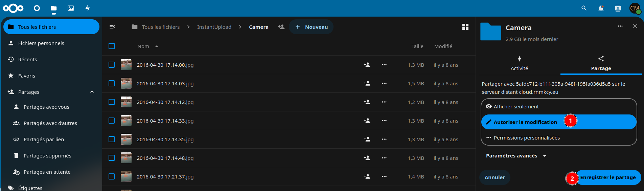
Task: Select the 2016-04-30 17.14.03.jpg checkbox
Action: click(112, 83)
